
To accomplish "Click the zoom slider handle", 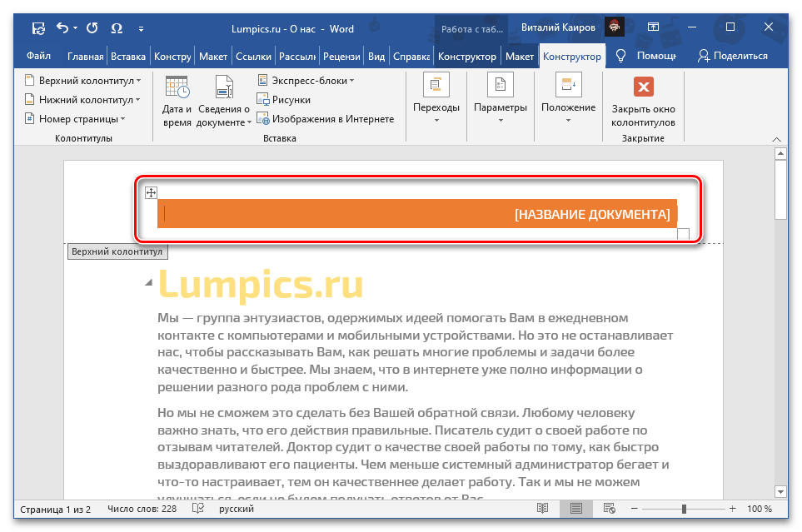I will [x=684, y=509].
